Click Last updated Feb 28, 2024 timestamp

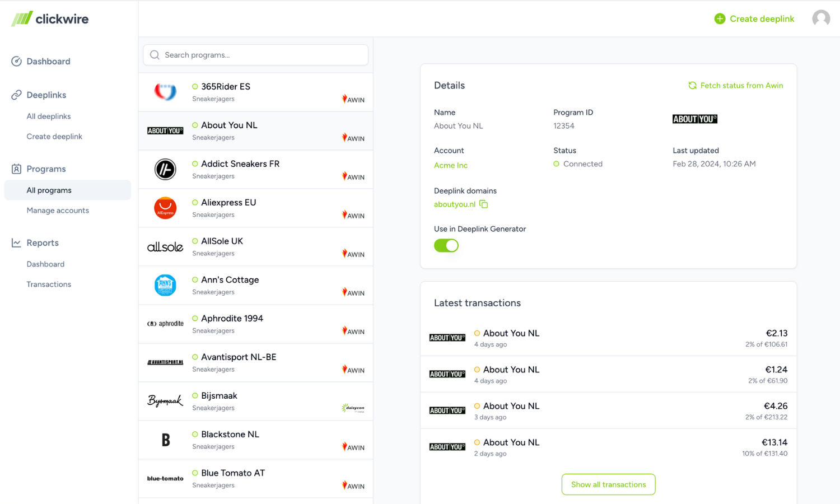click(x=714, y=164)
